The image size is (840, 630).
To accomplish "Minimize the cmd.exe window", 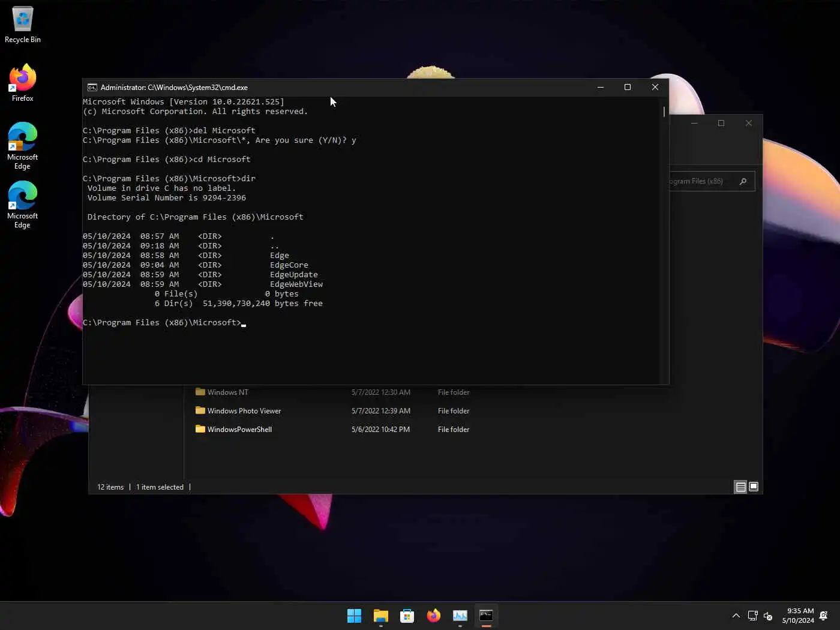I will pyautogui.click(x=600, y=87).
